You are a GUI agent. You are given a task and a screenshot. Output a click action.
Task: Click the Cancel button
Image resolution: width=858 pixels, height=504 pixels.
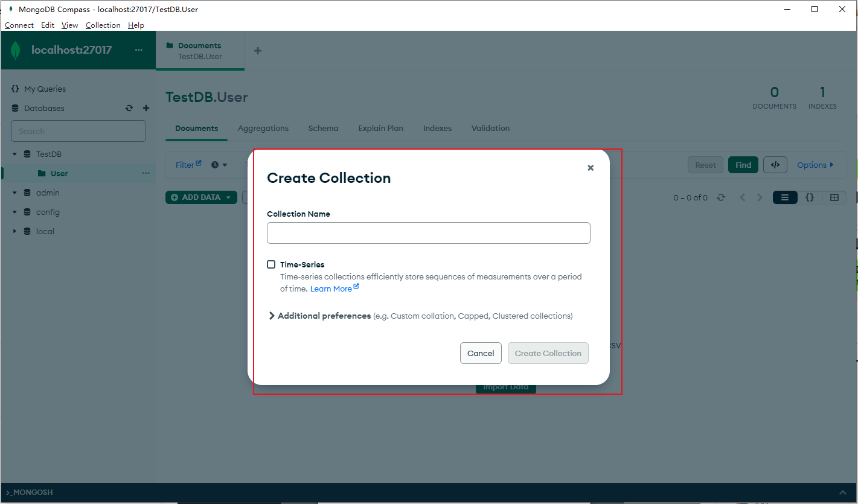(x=481, y=353)
